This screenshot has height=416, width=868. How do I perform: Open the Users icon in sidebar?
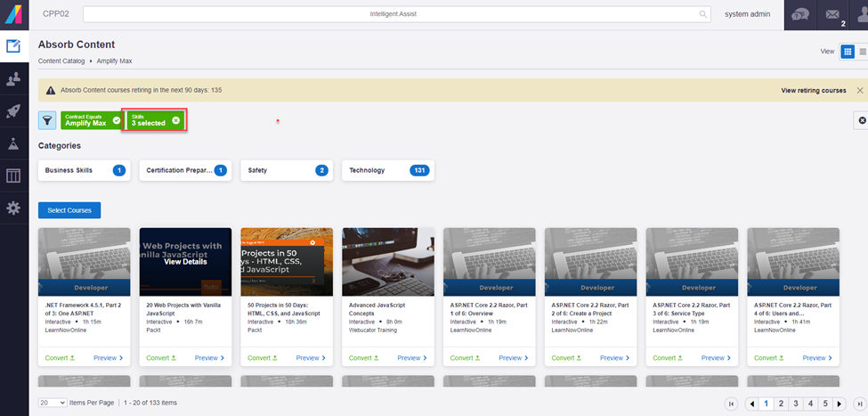click(13, 79)
